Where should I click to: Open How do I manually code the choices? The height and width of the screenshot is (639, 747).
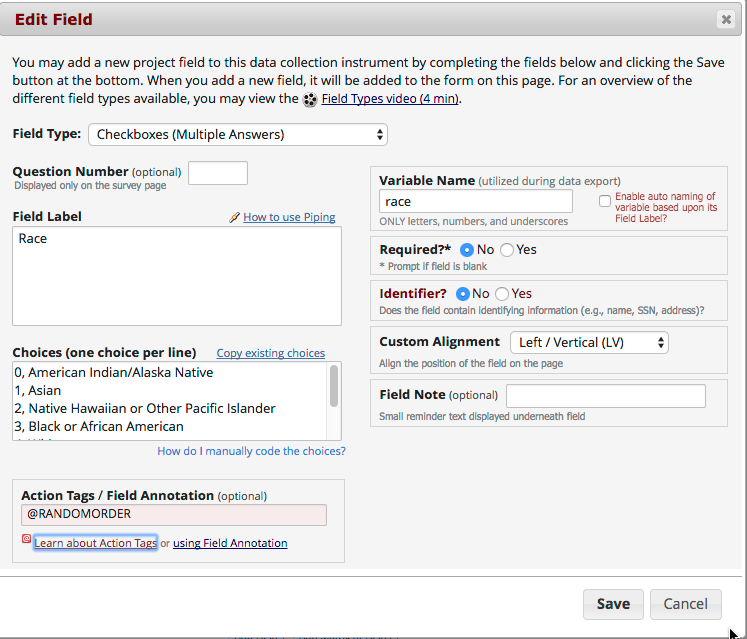[252, 451]
